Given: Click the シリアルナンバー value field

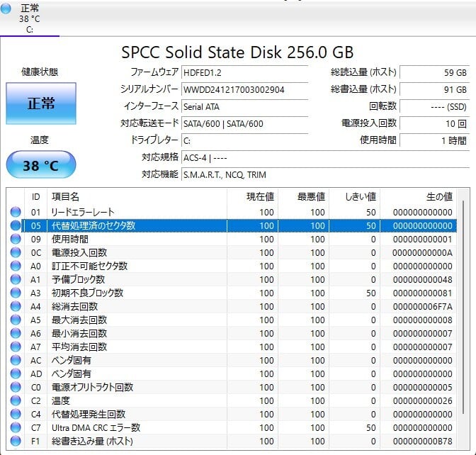Looking at the screenshot, I should 244,90.
